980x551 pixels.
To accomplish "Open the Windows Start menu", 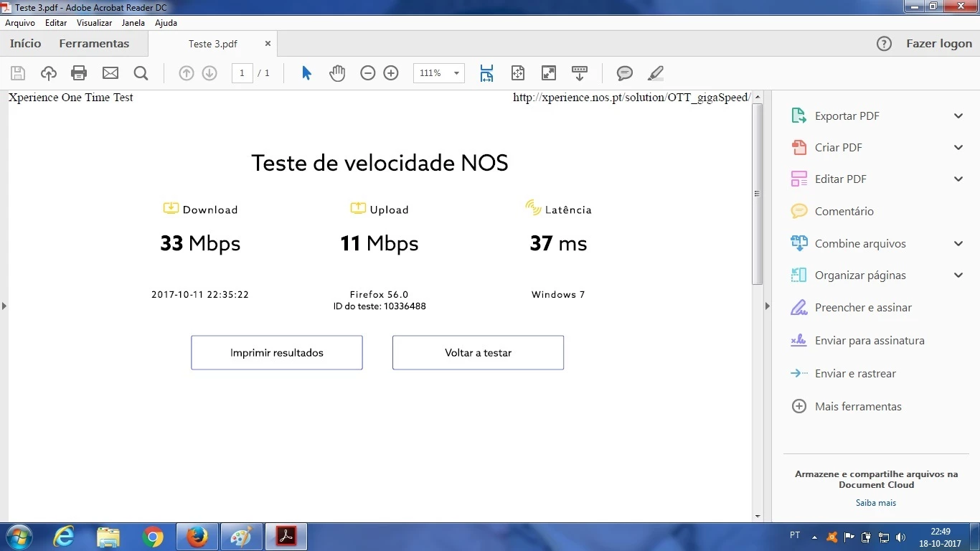I will [18, 537].
